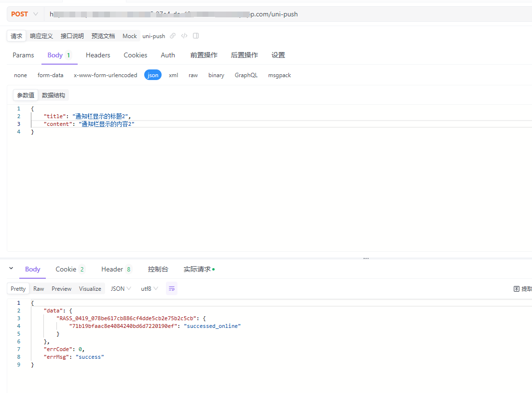Image resolution: width=532 pixels, height=393 pixels.
Task: Open the 预览文档 section
Action: [103, 36]
